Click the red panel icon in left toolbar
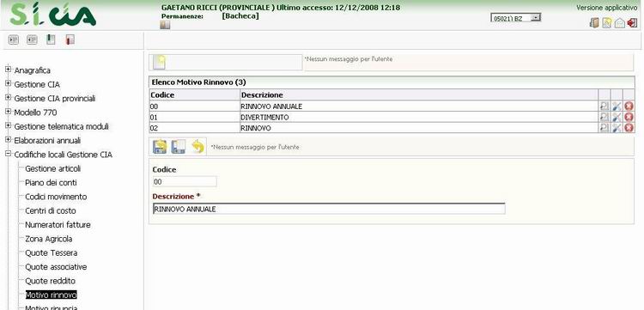Screen dimensions: 644x310 point(70,40)
